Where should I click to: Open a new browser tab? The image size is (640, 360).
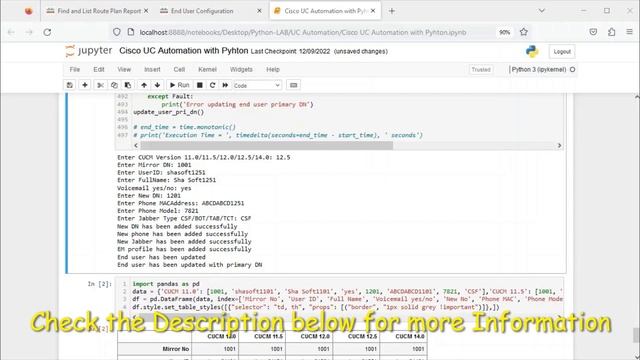[392, 11]
